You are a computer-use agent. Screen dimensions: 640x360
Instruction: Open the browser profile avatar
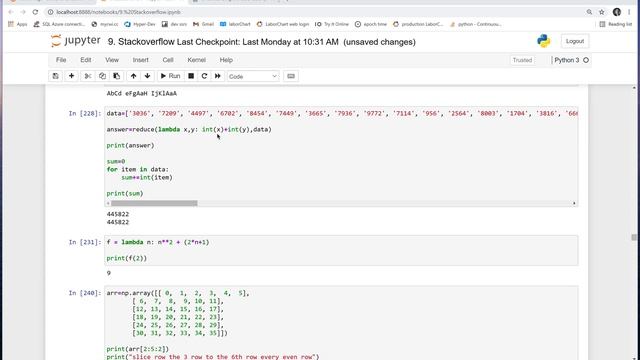coord(617,12)
